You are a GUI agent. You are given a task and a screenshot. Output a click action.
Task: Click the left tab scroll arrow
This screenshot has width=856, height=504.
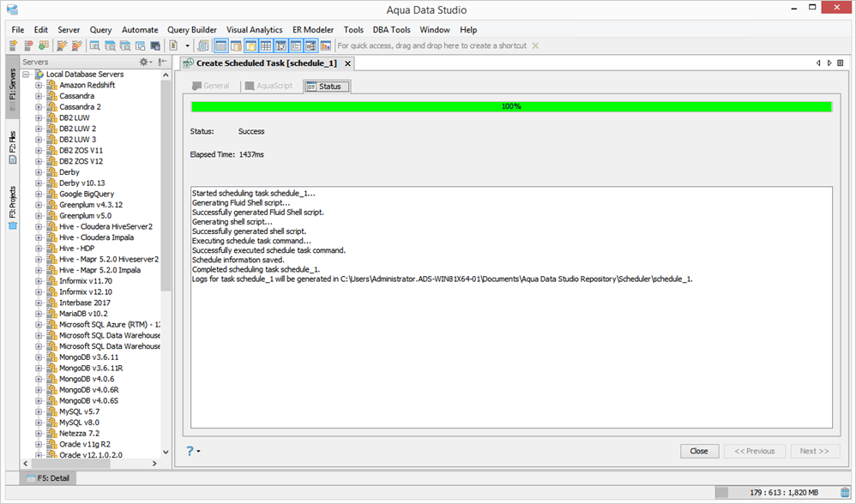[x=817, y=63]
